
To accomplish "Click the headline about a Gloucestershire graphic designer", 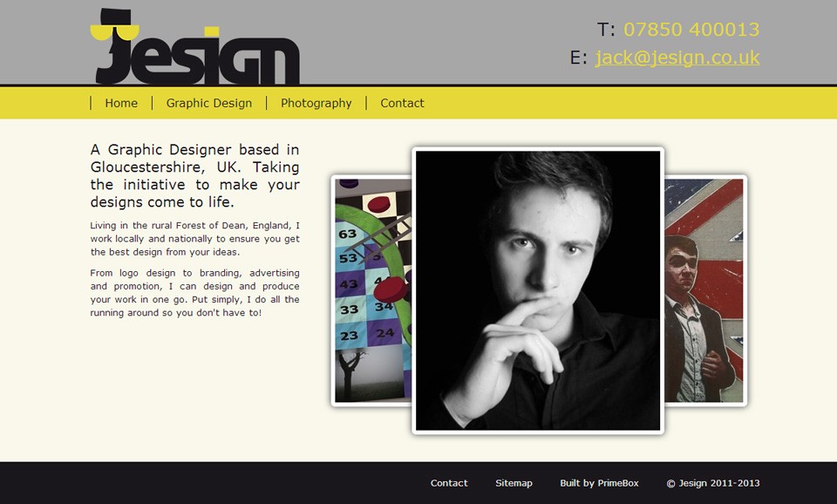I will tap(194, 175).
